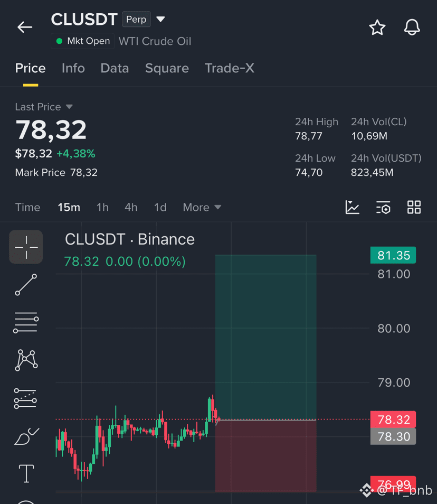Select the text annotation tool

26,474
